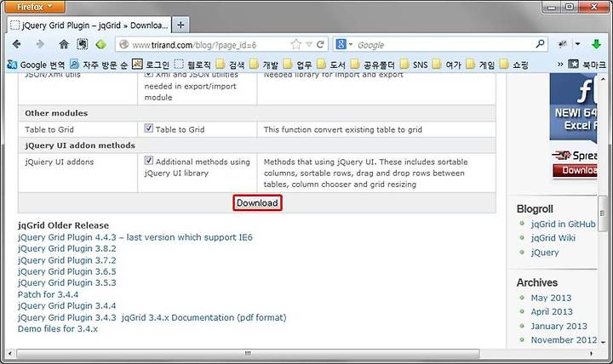Click the horizontal scrollbar thumb

tap(248, 354)
